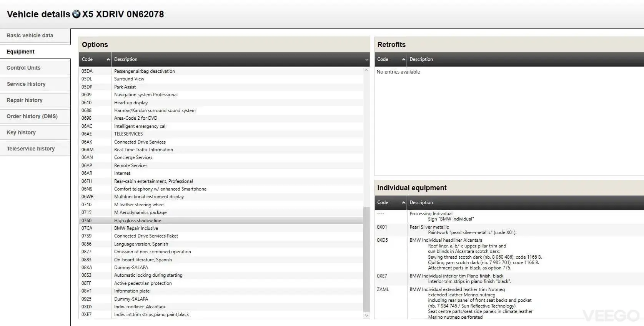
Task: Select the 05DP Park Assist row
Action: coord(221,87)
